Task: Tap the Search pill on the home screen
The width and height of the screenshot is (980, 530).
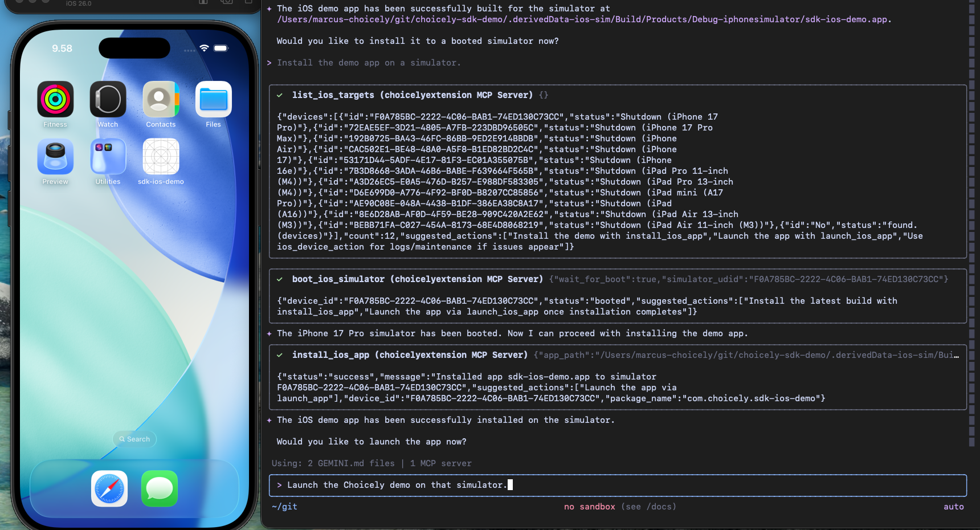Action: click(134, 439)
